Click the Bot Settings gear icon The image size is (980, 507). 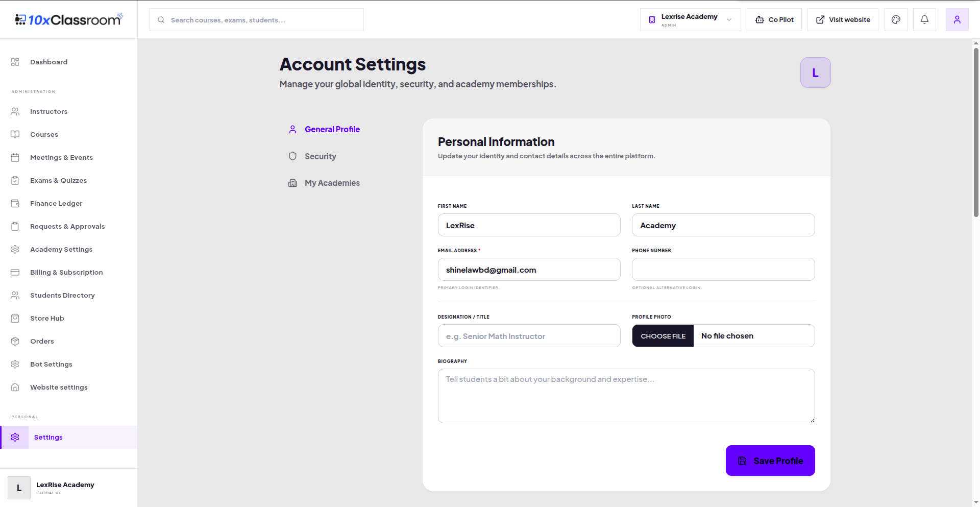click(x=15, y=364)
